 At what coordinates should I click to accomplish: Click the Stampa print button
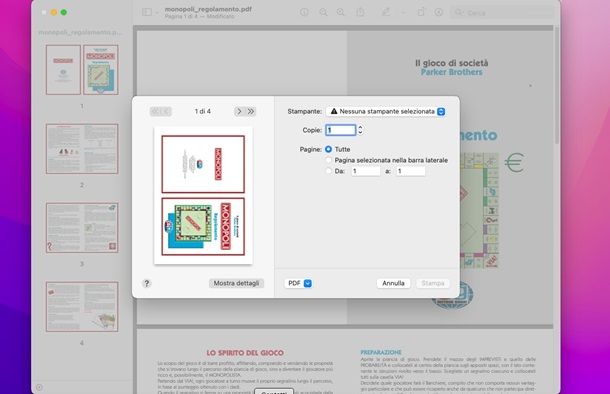click(x=433, y=284)
